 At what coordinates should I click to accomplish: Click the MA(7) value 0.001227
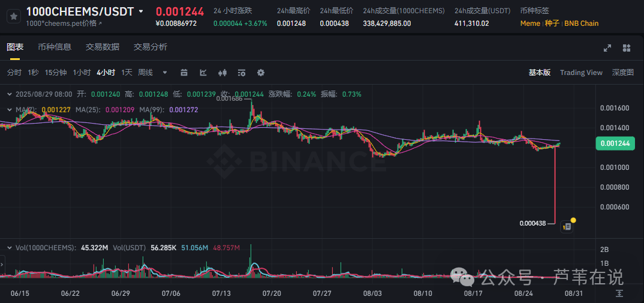click(x=56, y=110)
